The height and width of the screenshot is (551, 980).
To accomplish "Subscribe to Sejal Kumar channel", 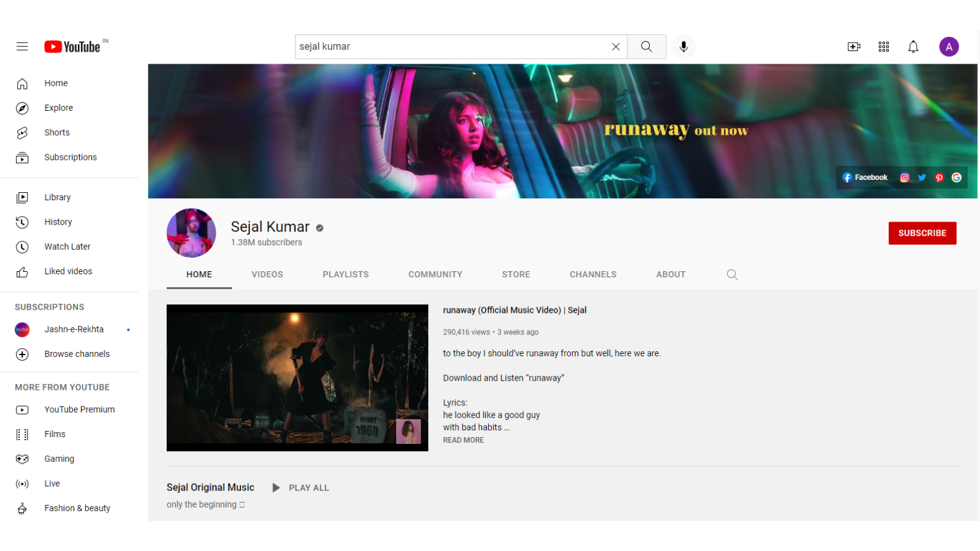I will point(922,233).
